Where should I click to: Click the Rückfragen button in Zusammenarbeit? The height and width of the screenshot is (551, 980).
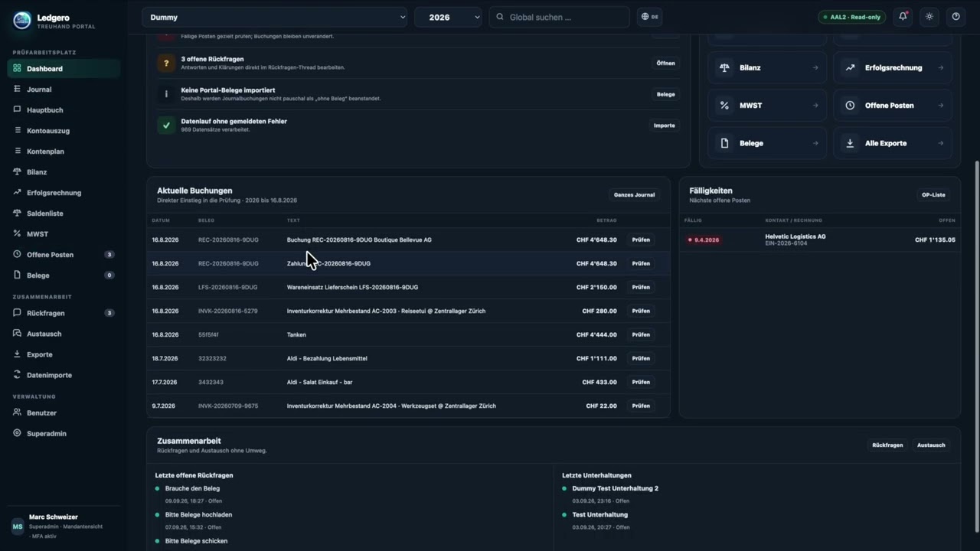click(x=887, y=445)
